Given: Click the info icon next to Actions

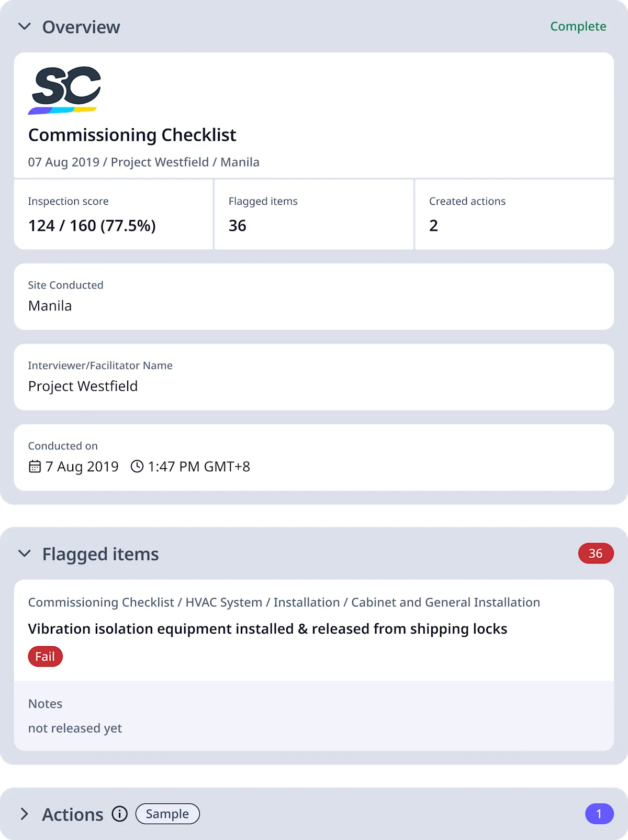Looking at the screenshot, I should tap(119, 814).
